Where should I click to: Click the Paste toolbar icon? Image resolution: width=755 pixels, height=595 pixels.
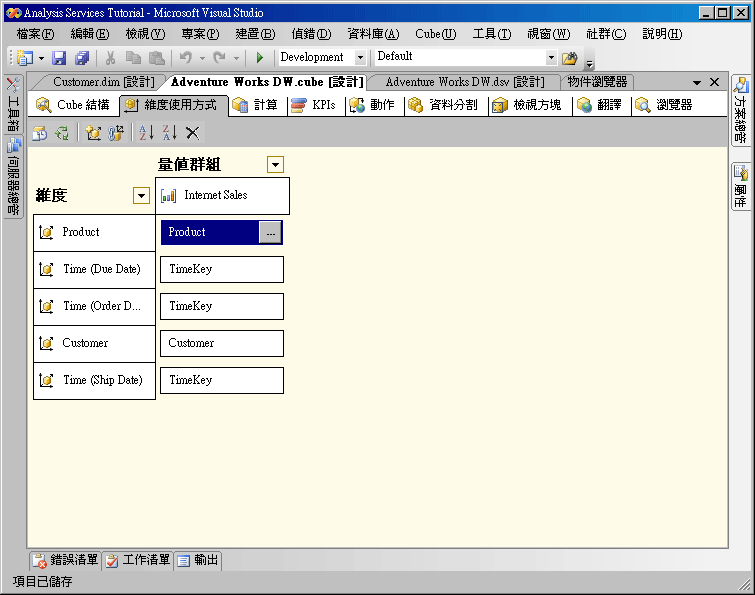pyautogui.click(x=156, y=58)
